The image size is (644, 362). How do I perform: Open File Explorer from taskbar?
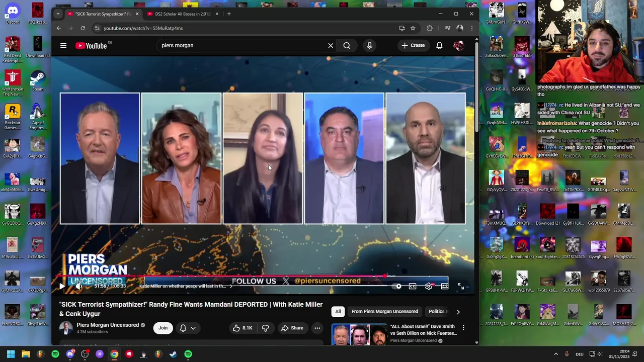(x=26, y=354)
